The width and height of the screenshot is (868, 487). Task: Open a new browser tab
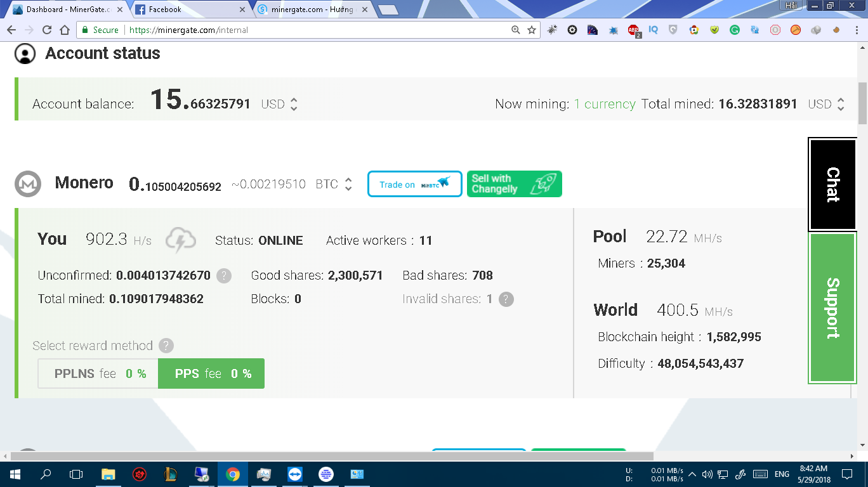(388, 10)
